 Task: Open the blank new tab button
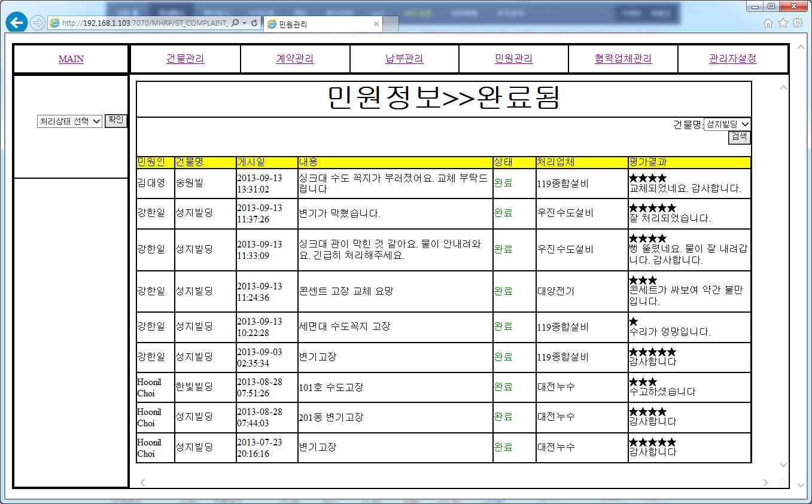(391, 24)
